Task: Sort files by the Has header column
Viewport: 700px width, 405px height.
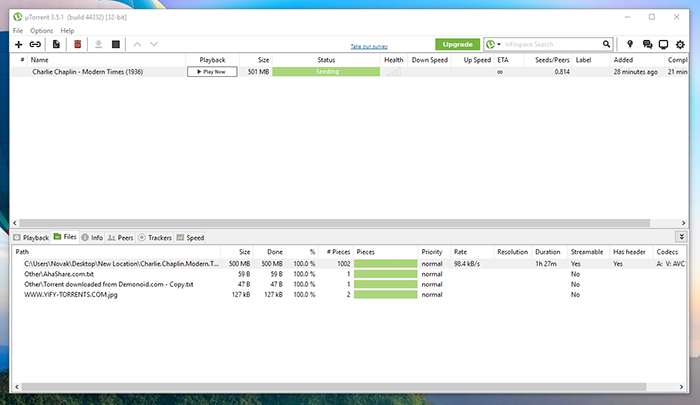Action: point(631,252)
